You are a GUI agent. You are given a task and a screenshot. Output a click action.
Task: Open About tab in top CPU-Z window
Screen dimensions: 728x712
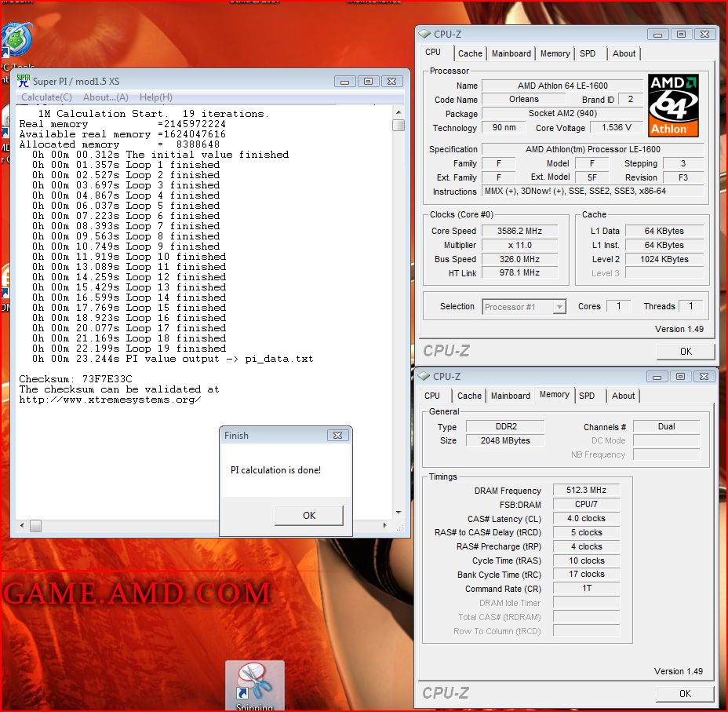[x=624, y=53]
